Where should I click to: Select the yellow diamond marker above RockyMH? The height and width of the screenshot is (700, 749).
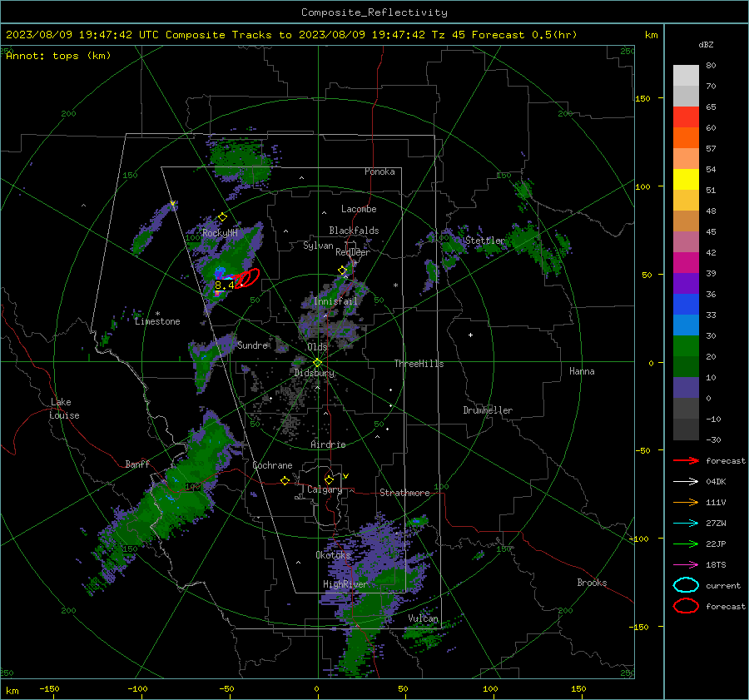click(222, 217)
